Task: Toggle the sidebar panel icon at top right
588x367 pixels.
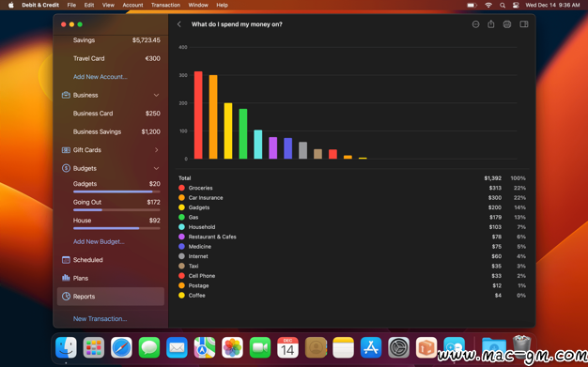Action: coord(524,24)
